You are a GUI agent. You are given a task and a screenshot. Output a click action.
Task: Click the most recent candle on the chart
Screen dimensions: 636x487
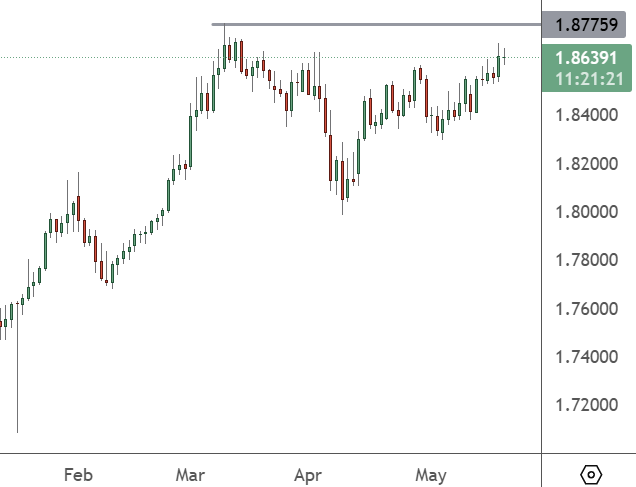pyautogui.click(x=505, y=58)
